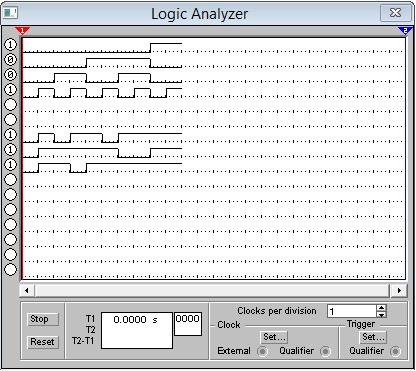Click the empty channel 10 input terminal
Screen dimensions: 416x371
[10, 179]
